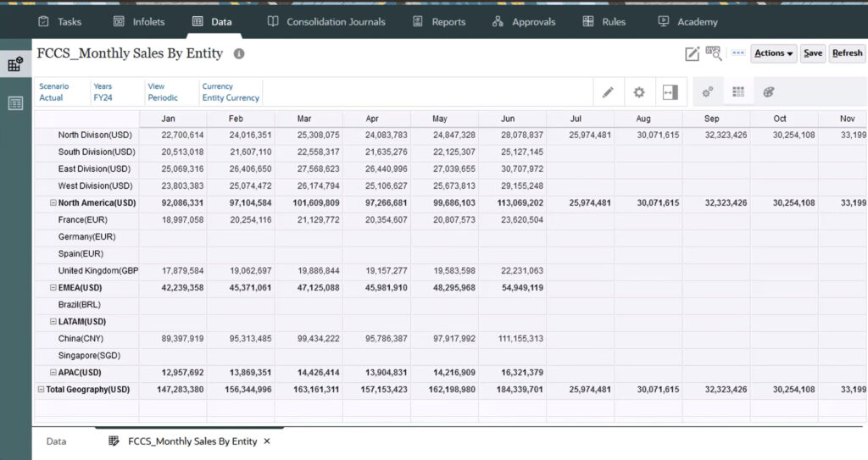Open the data grid view icon

(x=738, y=92)
